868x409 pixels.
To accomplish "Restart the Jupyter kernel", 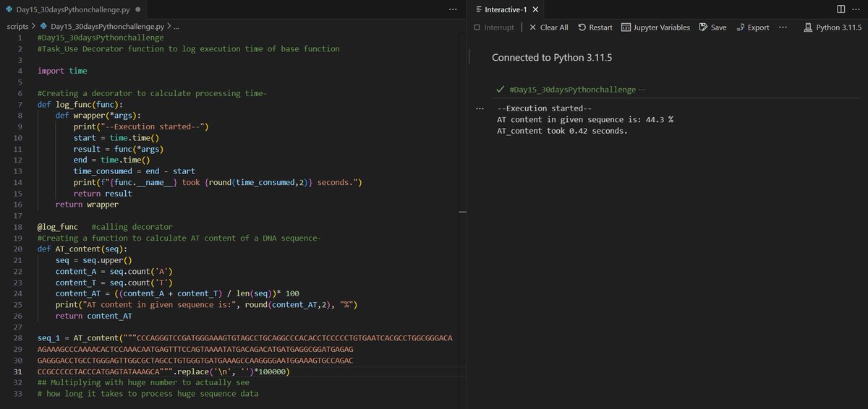I will coord(595,27).
